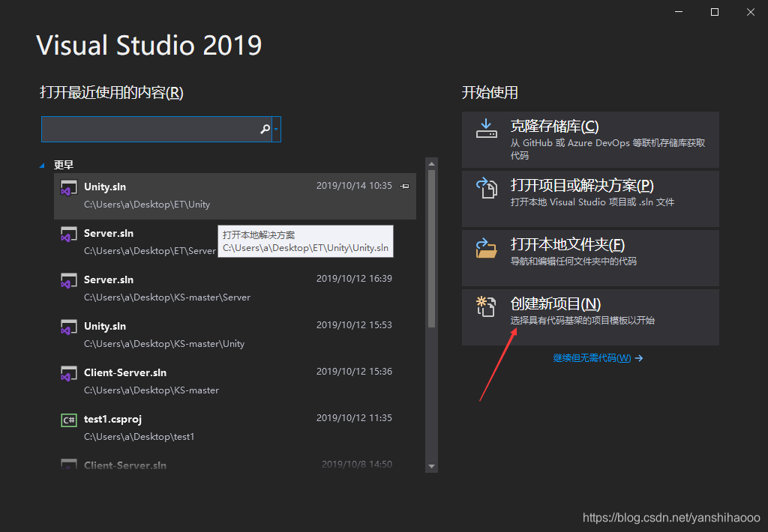This screenshot has height=532, width=768.
Task: Click the scroll down arrow of recent list
Action: tap(431, 466)
